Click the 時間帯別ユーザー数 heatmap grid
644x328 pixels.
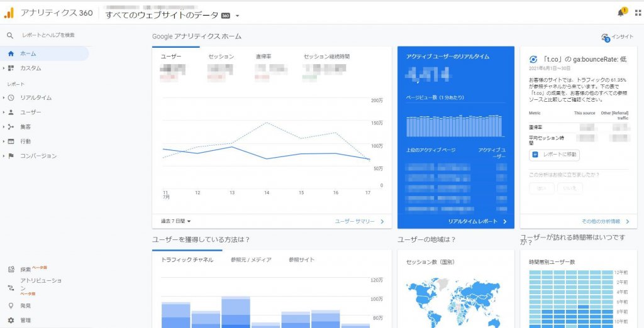571,298
